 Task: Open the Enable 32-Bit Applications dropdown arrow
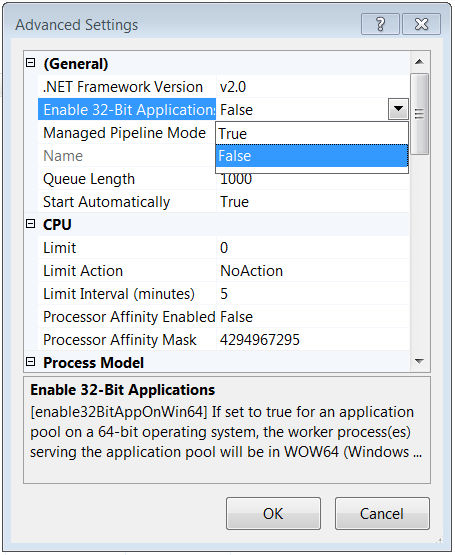(398, 109)
